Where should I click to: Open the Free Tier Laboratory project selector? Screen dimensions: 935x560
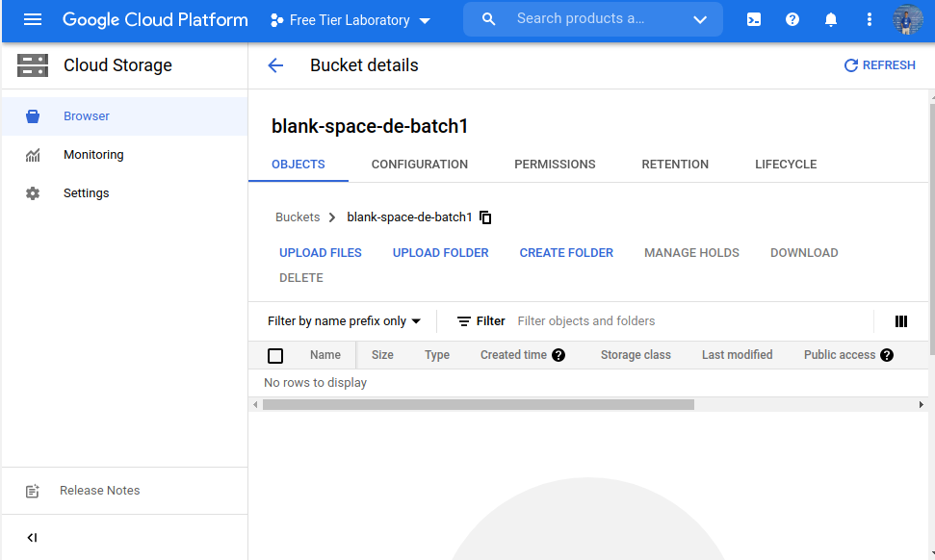tap(351, 20)
